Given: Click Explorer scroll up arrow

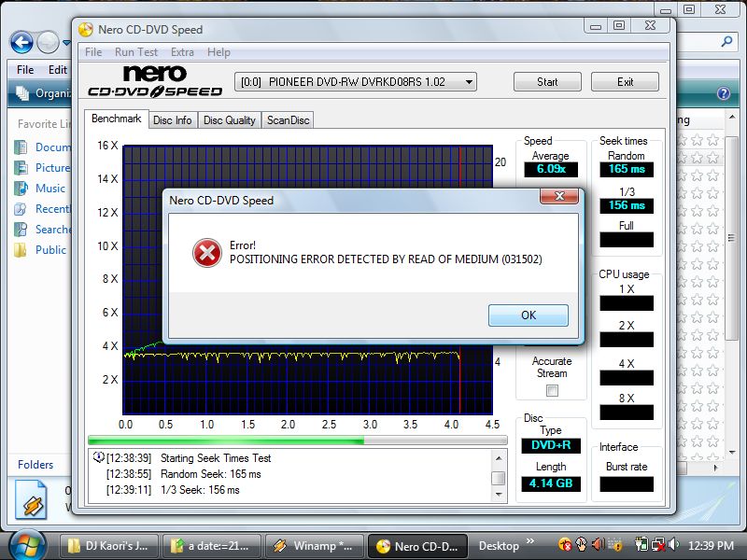Looking at the screenshot, I should [732, 118].
